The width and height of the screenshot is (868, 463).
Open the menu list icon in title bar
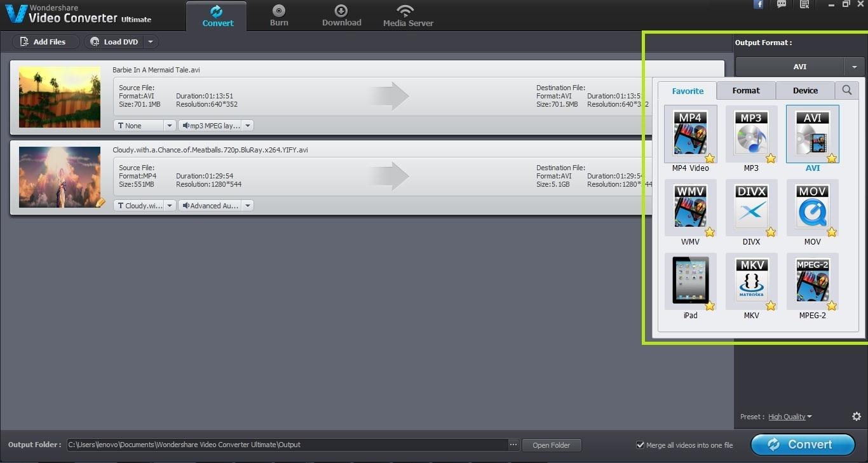pos(804,4)
